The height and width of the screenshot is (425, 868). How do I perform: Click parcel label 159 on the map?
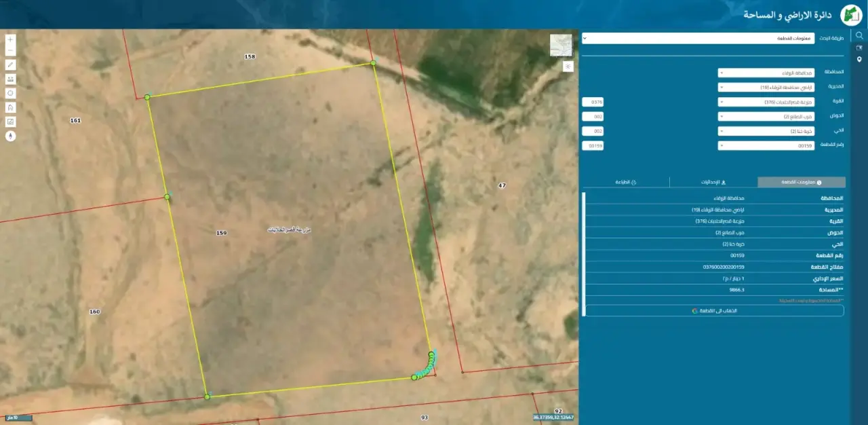[x=221, y=233]
